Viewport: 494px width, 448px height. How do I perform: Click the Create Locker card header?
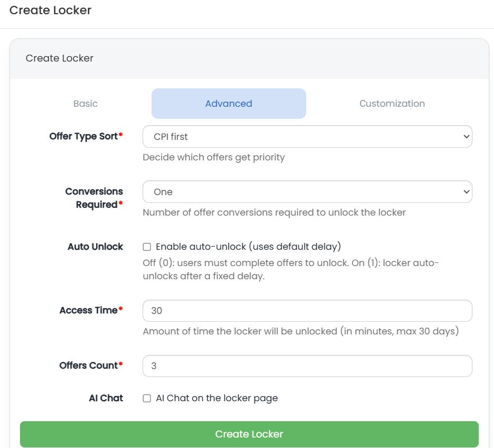tap(59, 58)
